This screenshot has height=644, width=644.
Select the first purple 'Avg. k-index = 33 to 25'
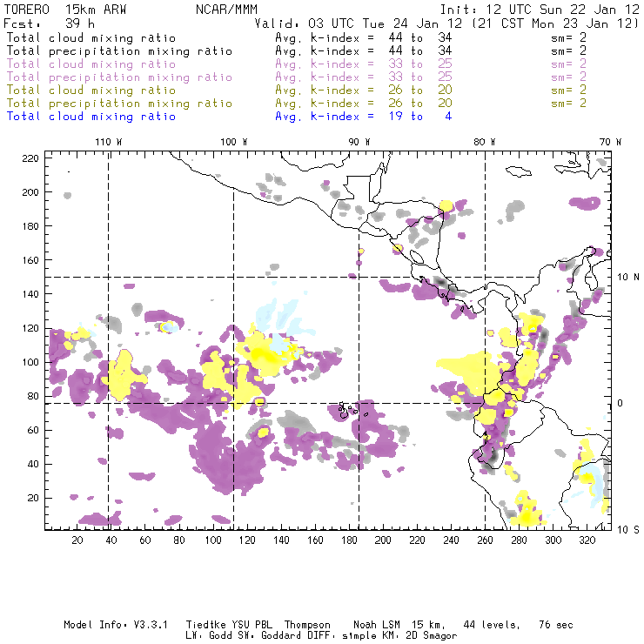click(x=364, y=64)
